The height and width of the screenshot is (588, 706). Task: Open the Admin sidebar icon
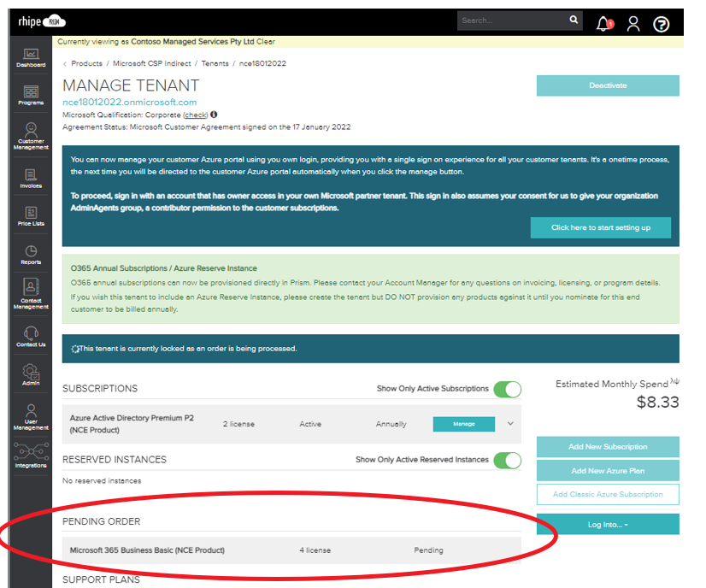[x=31, y=374]
